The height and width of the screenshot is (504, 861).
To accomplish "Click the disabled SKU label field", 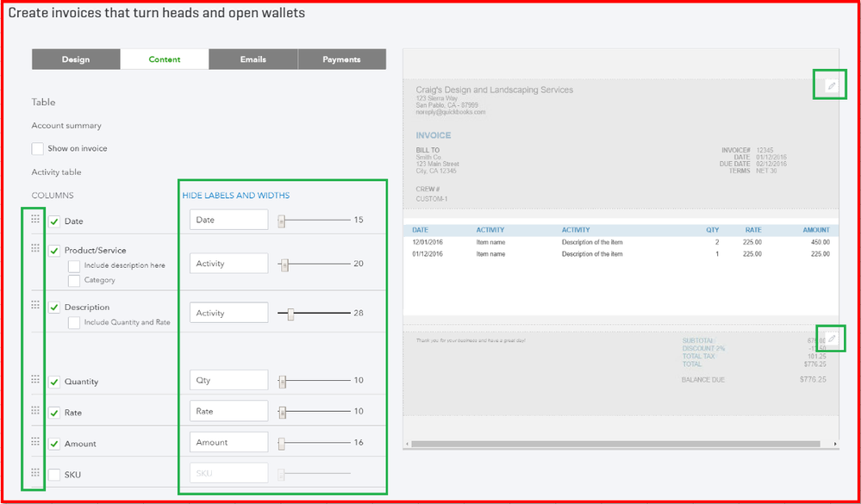I will click(229, 473).
